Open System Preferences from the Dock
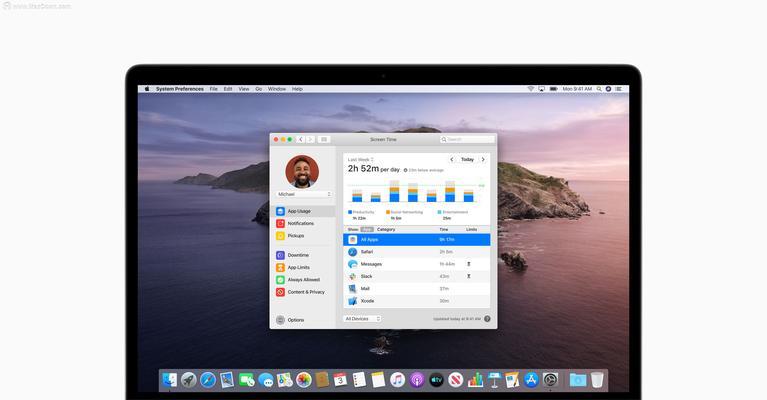Viewport: 767px width, 400px height. coord(550,380)
